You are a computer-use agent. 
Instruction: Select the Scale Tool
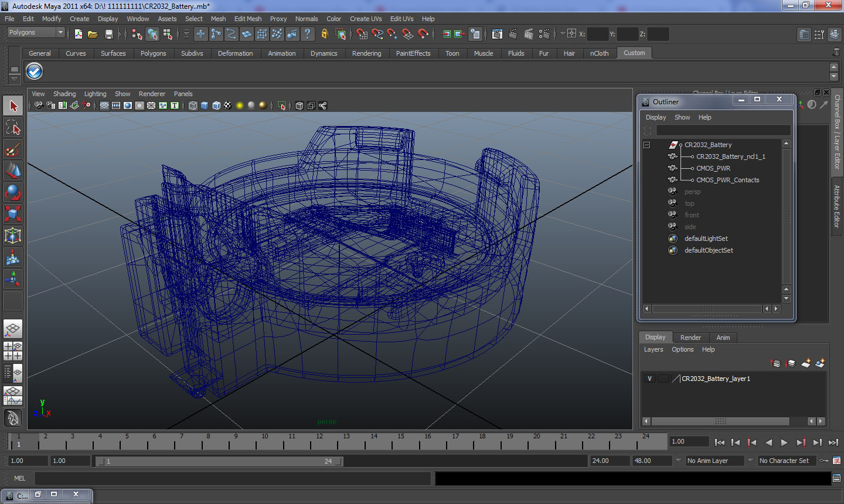pyautogui.click(x=13, y=214)
